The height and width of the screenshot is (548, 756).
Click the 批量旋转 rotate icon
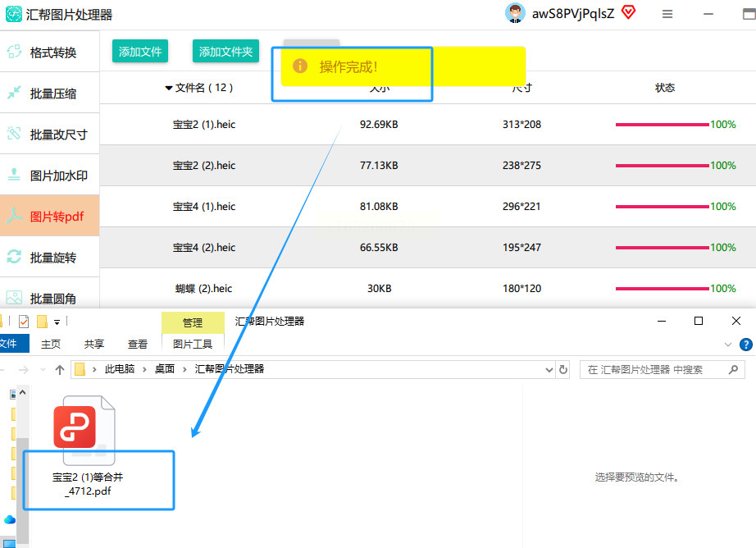click(x=14, y=257)
